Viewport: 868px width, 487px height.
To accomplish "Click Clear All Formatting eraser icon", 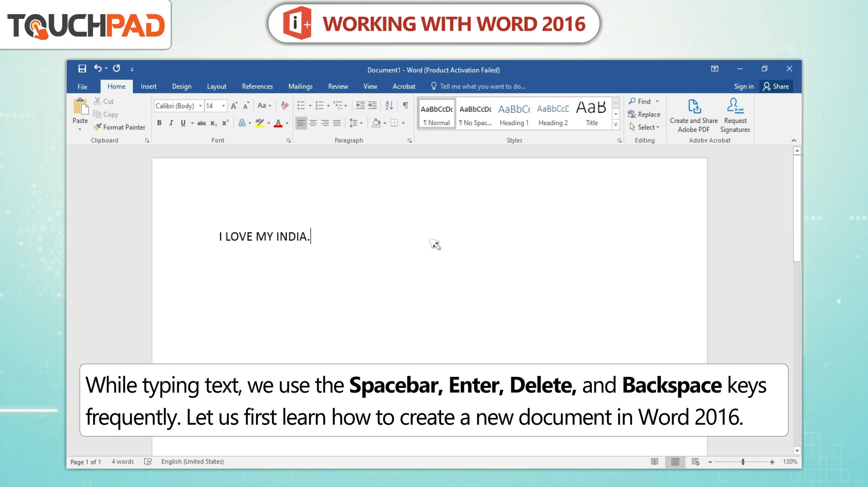I will [284, 106].
